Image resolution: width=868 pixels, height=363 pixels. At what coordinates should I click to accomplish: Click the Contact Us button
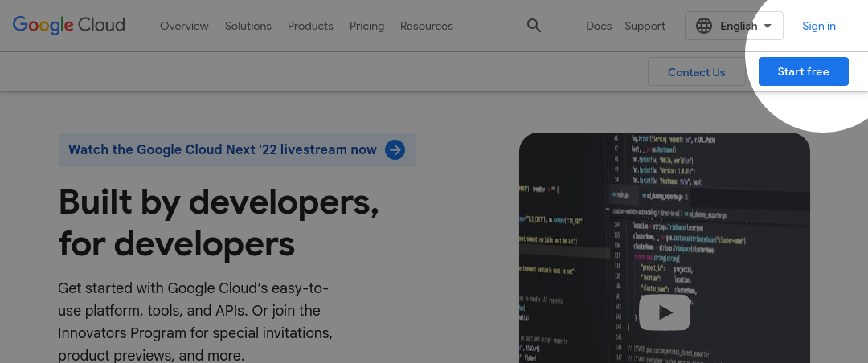[x=696, y=72]
